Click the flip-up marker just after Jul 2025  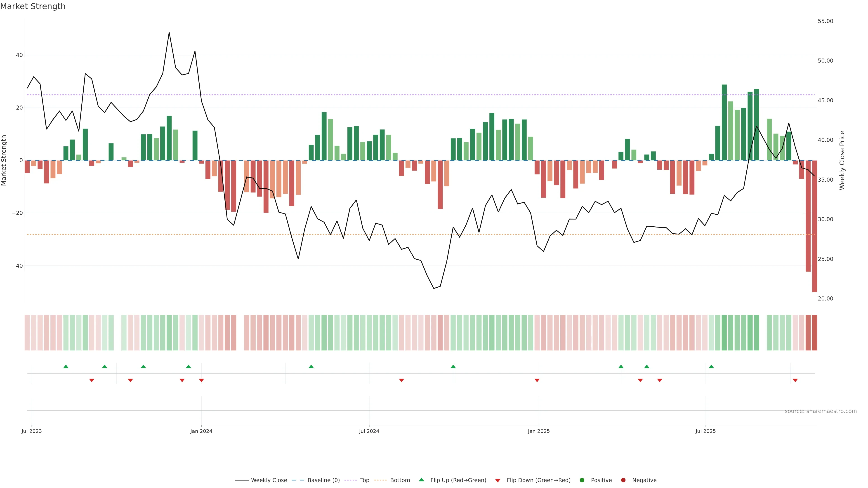pyautogui.click(x=711, y=366)
